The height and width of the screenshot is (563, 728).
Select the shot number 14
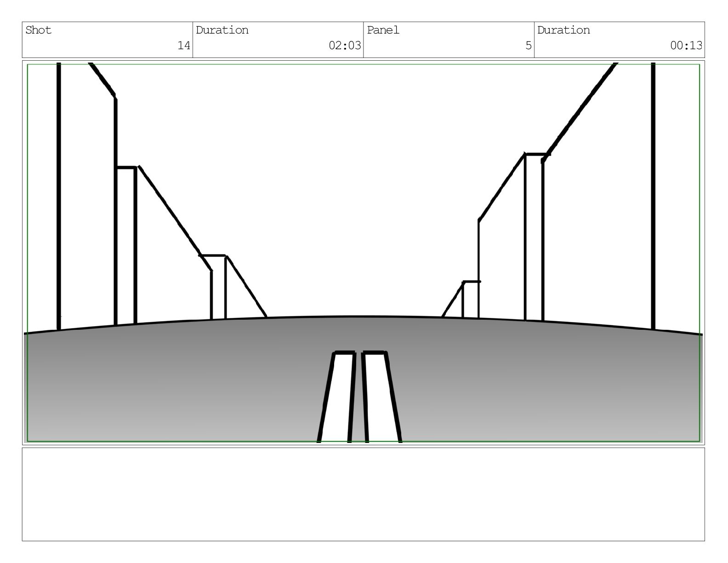[x=184, y=46]
